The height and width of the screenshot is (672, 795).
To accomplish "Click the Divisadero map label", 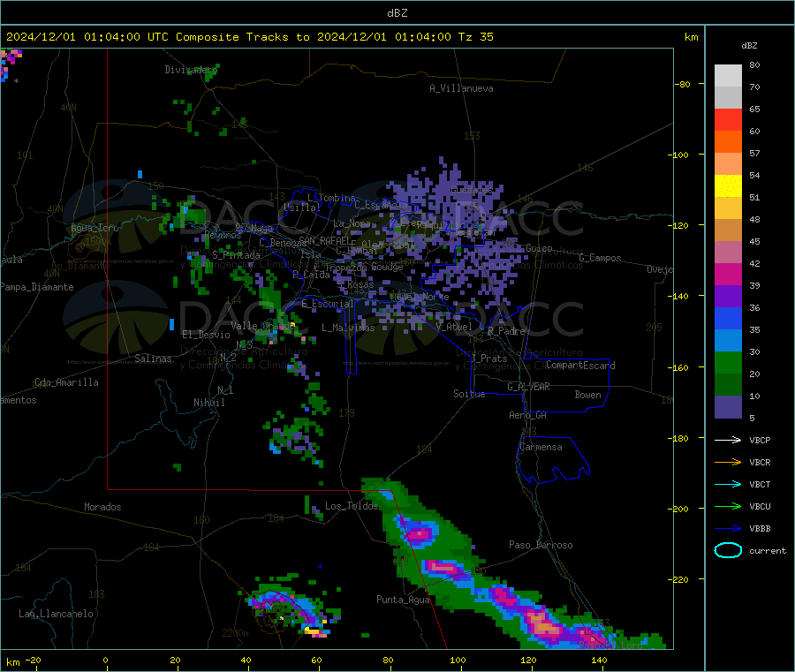I will click(191, 70).
